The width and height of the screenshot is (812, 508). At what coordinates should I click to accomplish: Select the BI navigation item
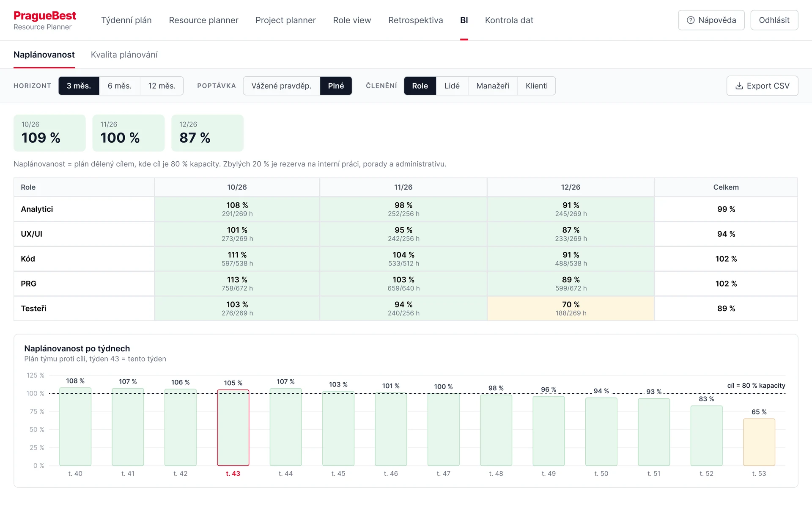pyautogui.click(x=464, y=20)
